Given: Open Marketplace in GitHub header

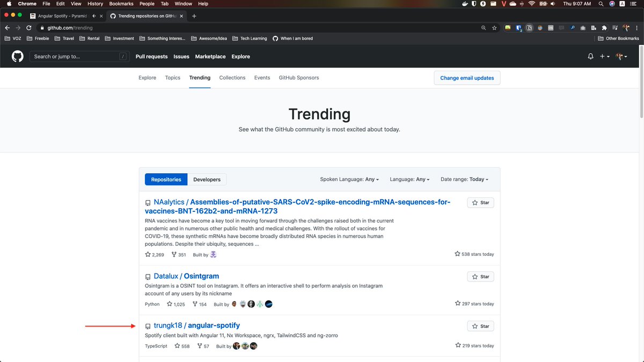Looking at the screenshot, I should coord(210,56).
